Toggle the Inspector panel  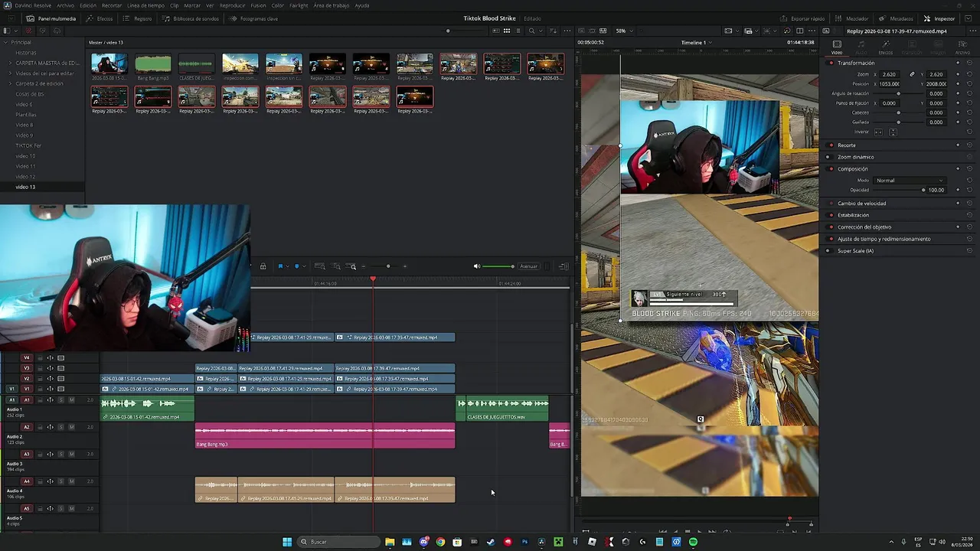click(x=939, y=18)
